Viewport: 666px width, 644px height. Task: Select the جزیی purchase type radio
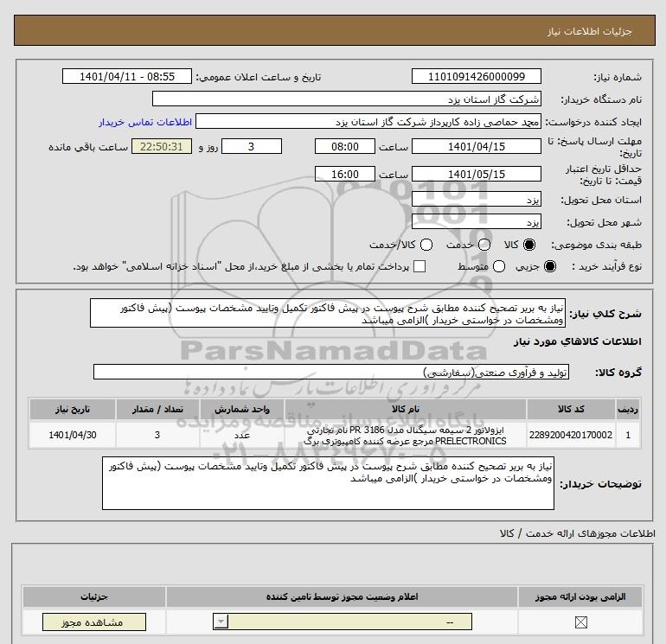click(x=549, y=266)
